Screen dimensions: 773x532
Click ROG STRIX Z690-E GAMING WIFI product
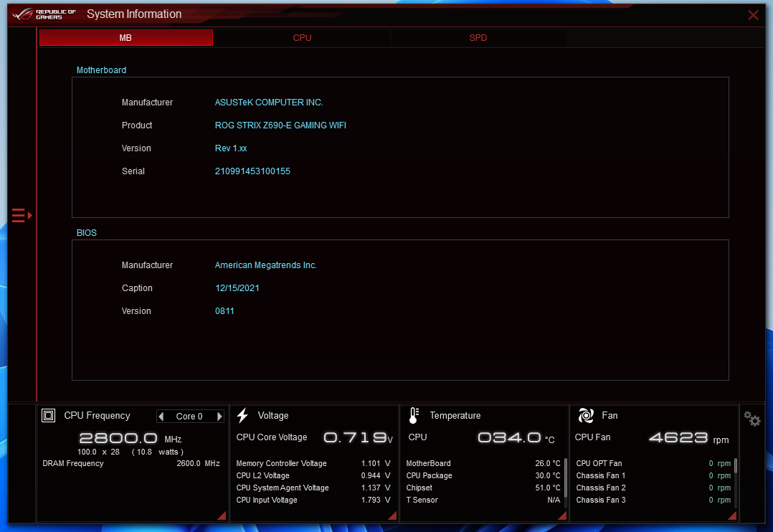tap(280, 125)
